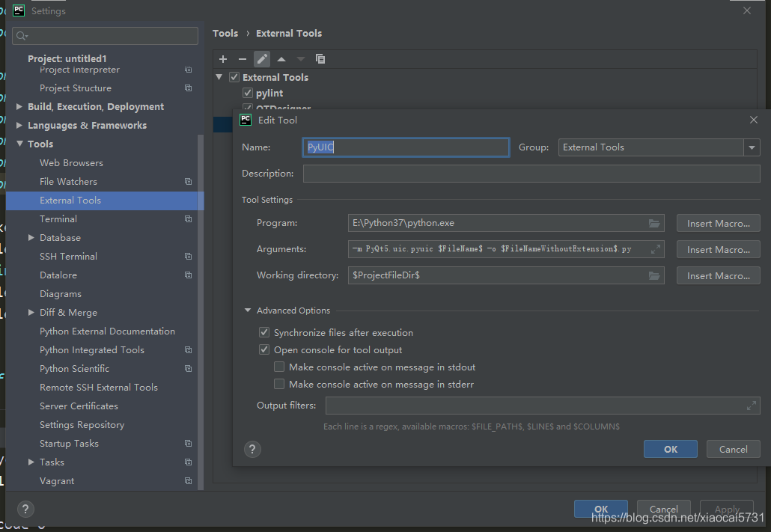Viewport: 771px width, 532px height.
Task: Insert Macro for the Arguments field
Action: tap(718, 249)
